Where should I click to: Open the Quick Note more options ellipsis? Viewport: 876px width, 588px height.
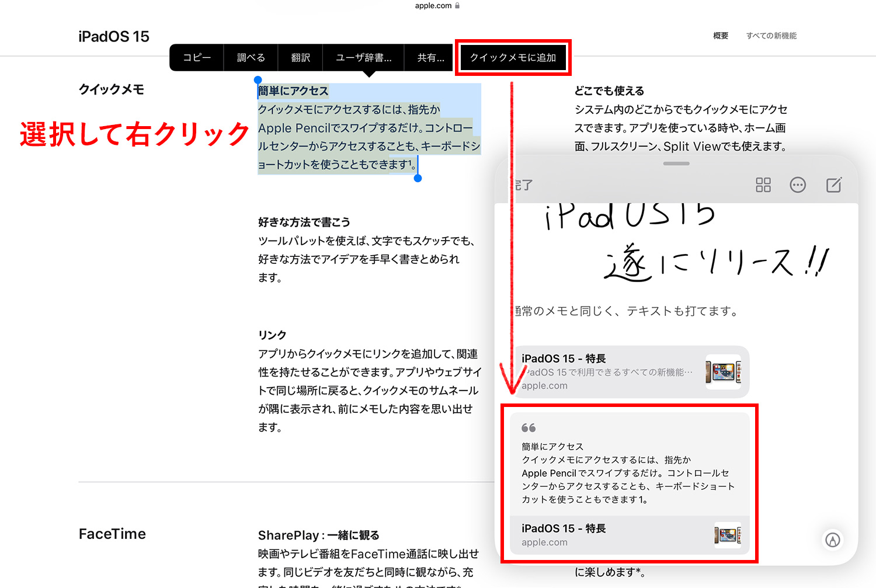pyautogui.click(x=798, y=185)
